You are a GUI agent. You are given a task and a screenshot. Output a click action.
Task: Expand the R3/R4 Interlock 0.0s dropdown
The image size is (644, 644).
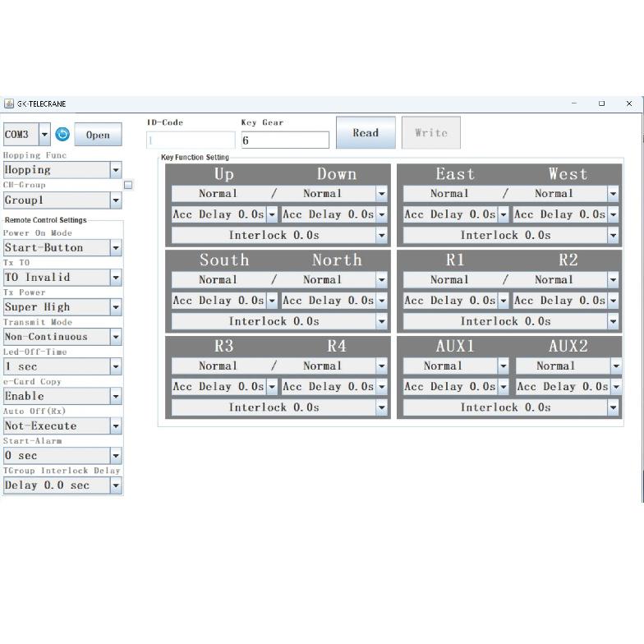(279, 407)
